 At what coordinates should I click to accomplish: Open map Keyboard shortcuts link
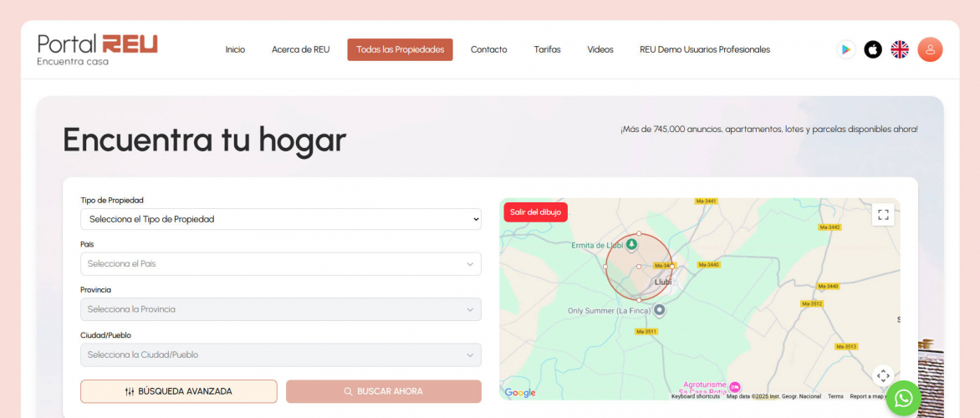695,396
